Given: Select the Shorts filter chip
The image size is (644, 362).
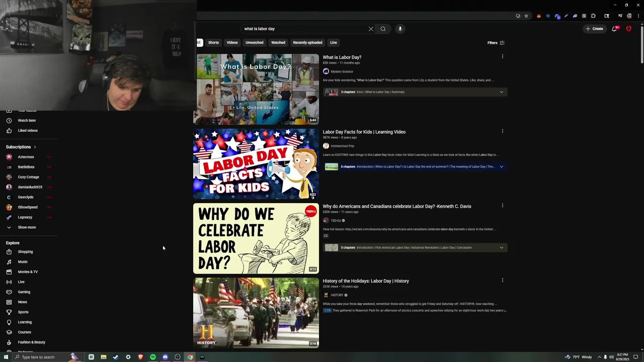Looking at the screenshot, I should (x=213, y=43).
